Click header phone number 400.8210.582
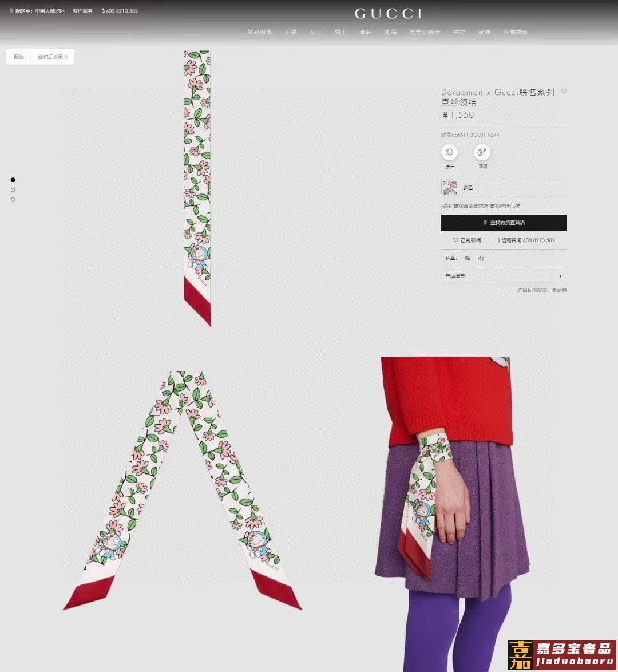This screenshot has height=672, width=618. 120,11
